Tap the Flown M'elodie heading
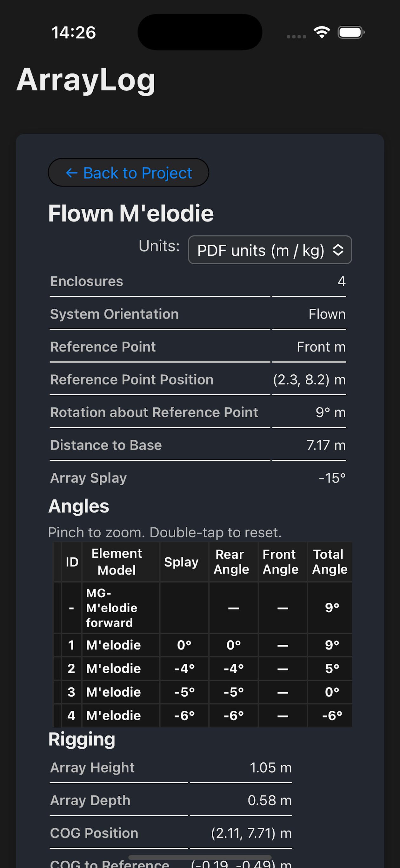 [x=131, y=213]
